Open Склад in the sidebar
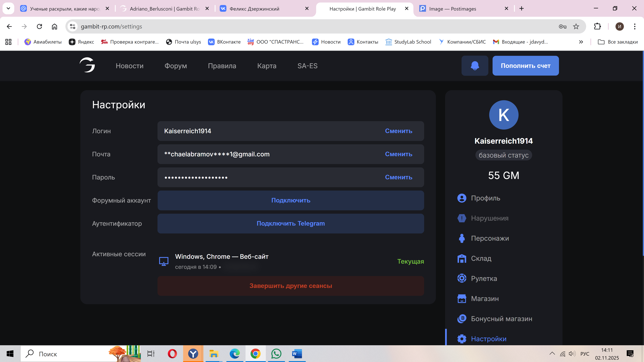The width and height of the screenshot is (644, 362). [481, 258]
